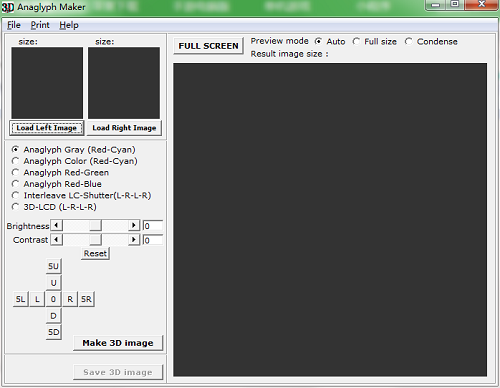
Task: Click the Contrast slider thumb
Action: point(95,240)
